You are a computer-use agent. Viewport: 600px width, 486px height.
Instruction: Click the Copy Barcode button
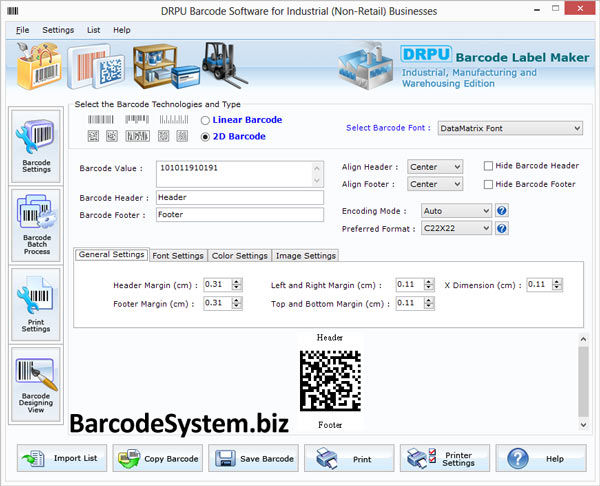click(158, 458)
